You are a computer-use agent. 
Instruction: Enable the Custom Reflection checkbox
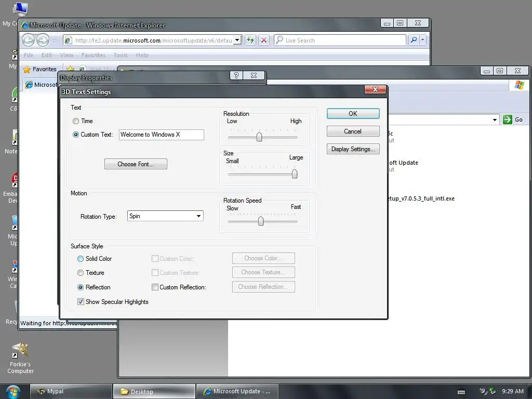[155, 287]
